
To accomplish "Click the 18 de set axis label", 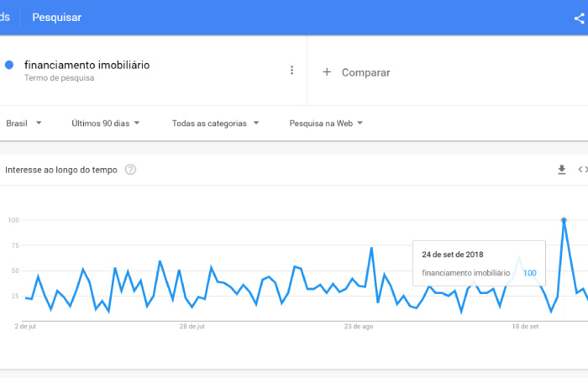I will pyautogui.click(x=525, y=327).
